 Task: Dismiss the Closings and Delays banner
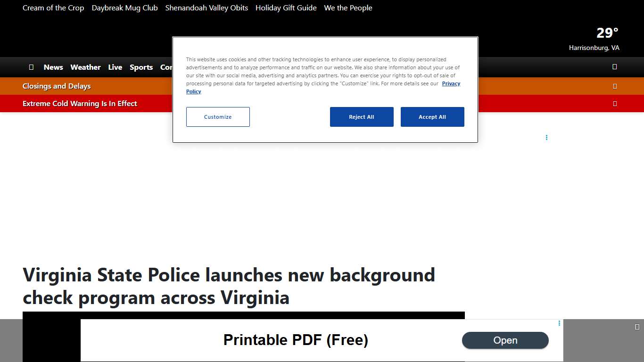615,86
